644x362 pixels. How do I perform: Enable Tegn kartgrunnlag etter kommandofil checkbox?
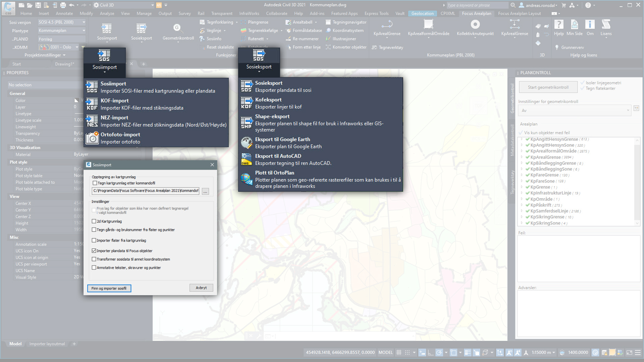(95, 183)
